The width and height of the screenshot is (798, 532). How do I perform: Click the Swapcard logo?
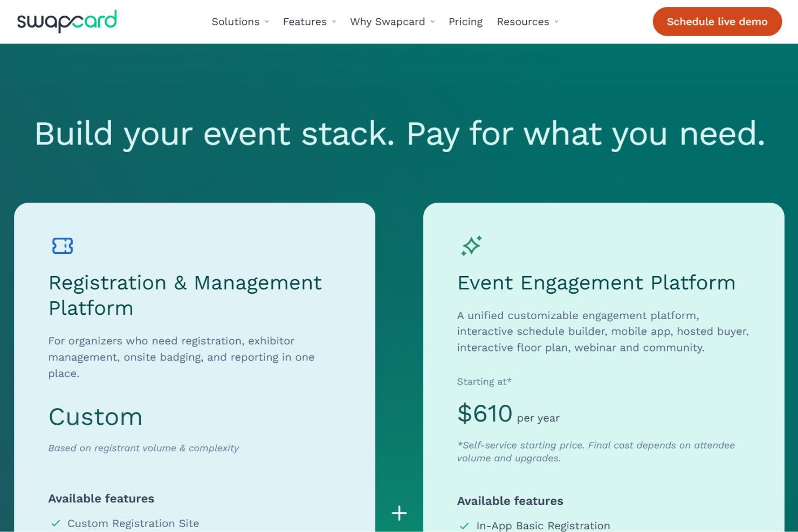coord(67,22)
